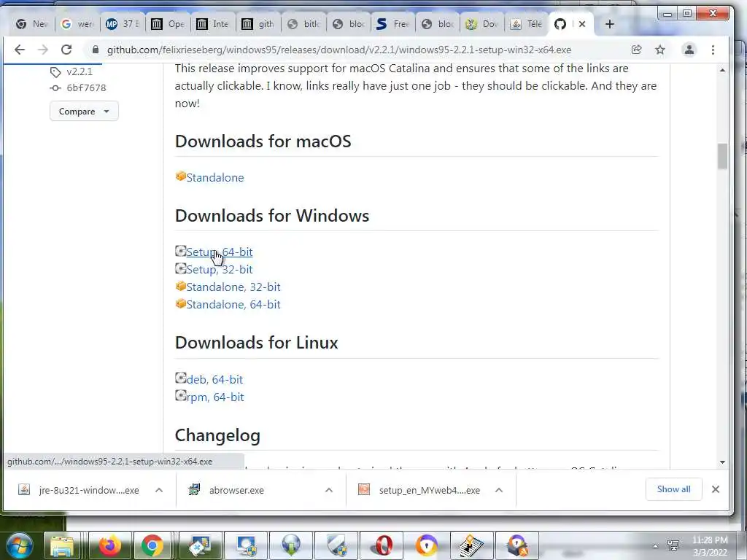Expand options for jre-8u321 download
The width and height of the screenshot is (747, 560).
(x=159, y=490)
